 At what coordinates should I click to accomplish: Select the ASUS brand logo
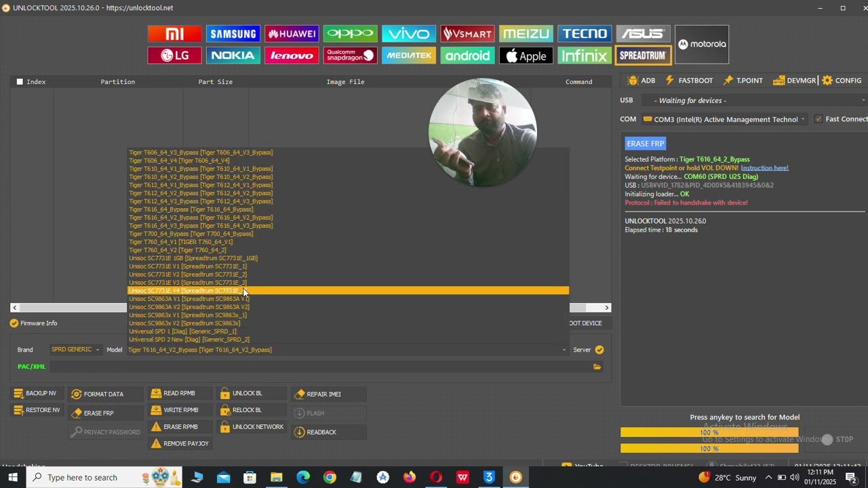[x=643, y=34]
